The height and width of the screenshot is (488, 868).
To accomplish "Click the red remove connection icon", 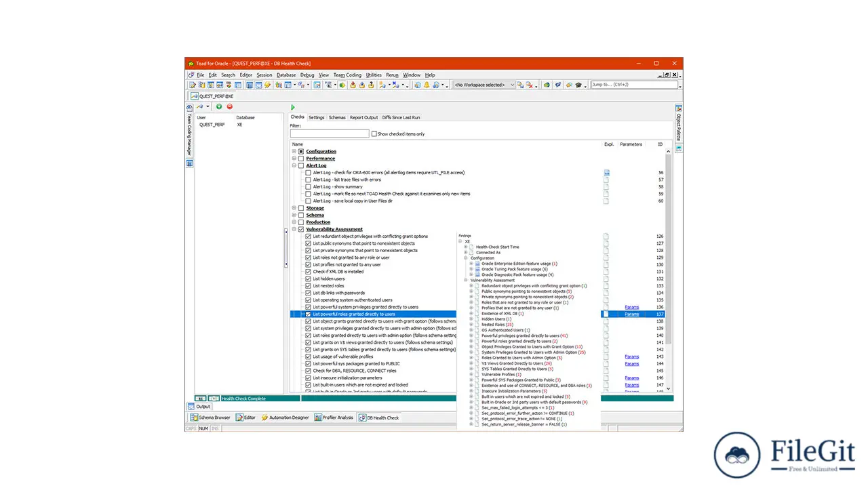I will click(x=229, y=107).
